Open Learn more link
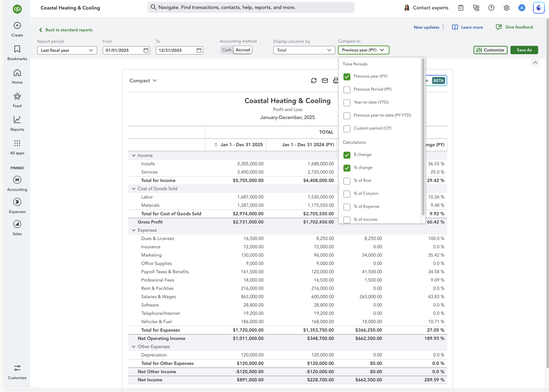The height and width of the screenshot is (392, 549). point(467,27)
